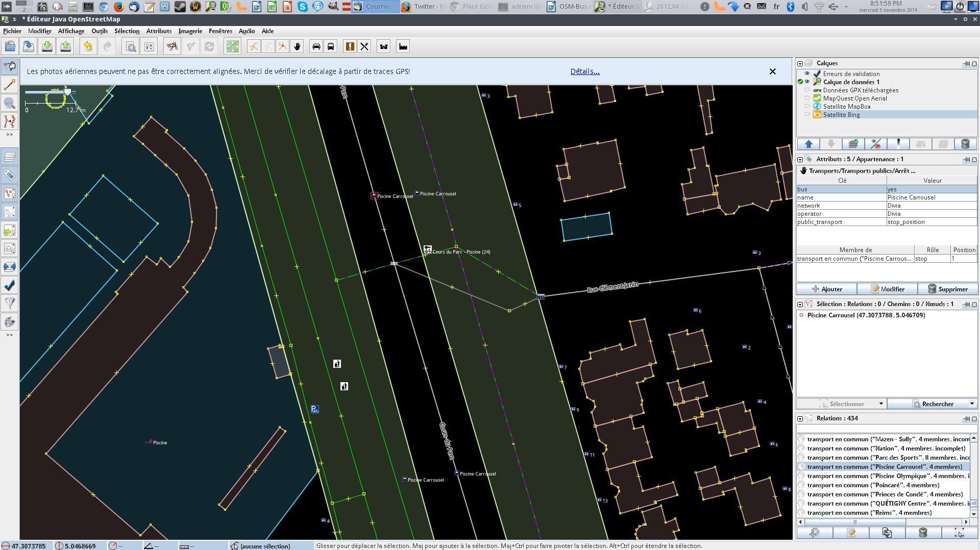Click the exclamation warning preset icon
980x550 pixels.
(x=350, y=46)
